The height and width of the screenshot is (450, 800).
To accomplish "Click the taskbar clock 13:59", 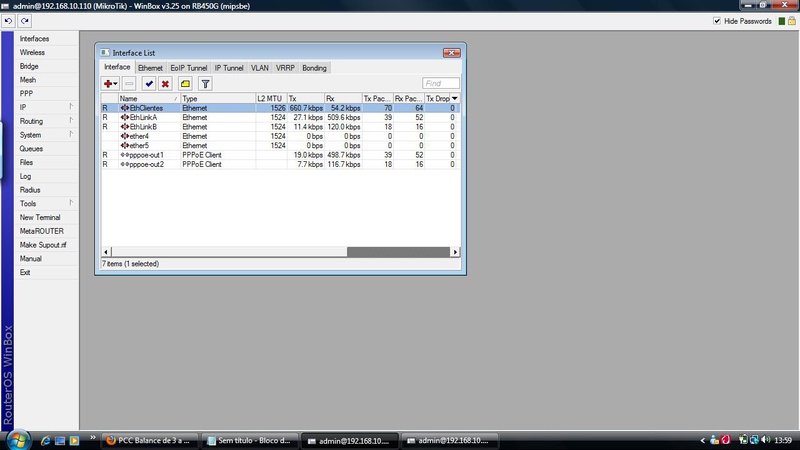I will (x=783, y=440).
